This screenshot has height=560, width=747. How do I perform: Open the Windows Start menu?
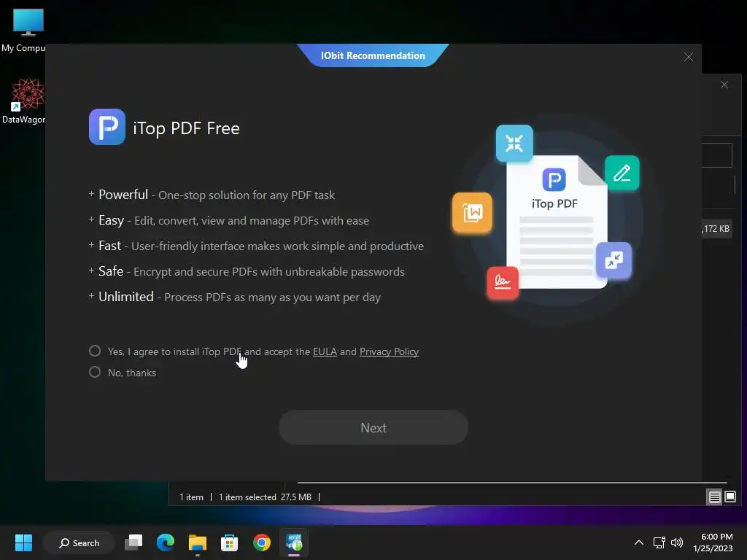click(x=23, y=542)
